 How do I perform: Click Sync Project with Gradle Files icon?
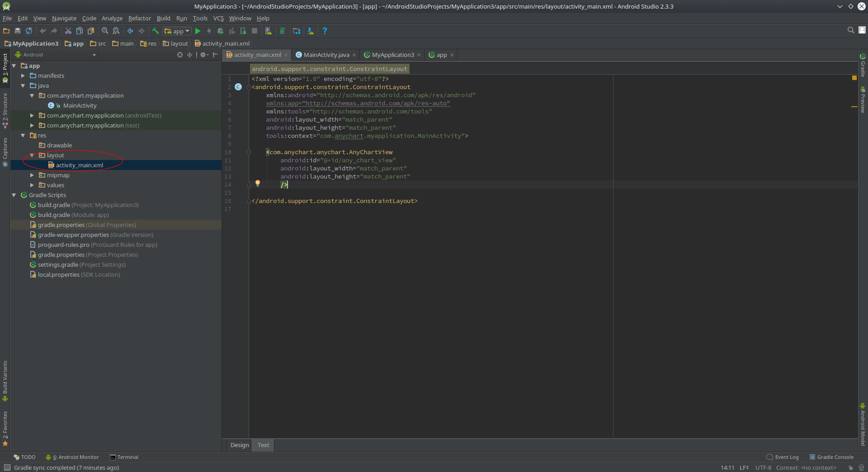tap(282, 31)
